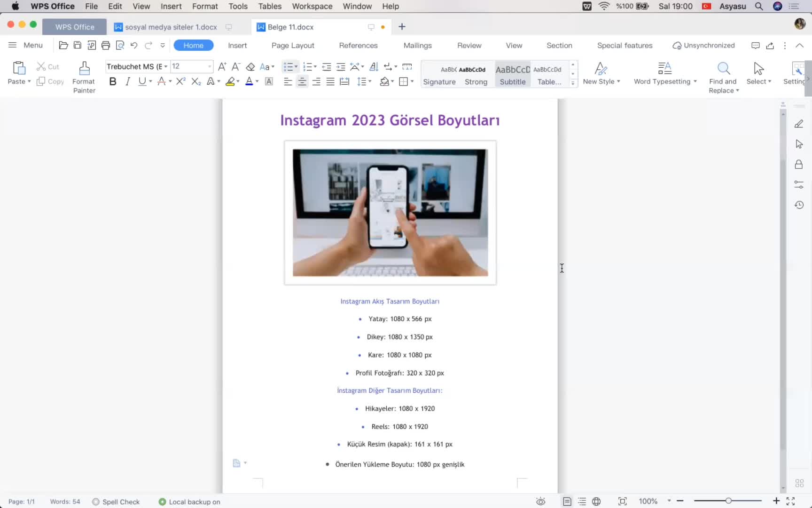Undo the last action

click(134, 45)
